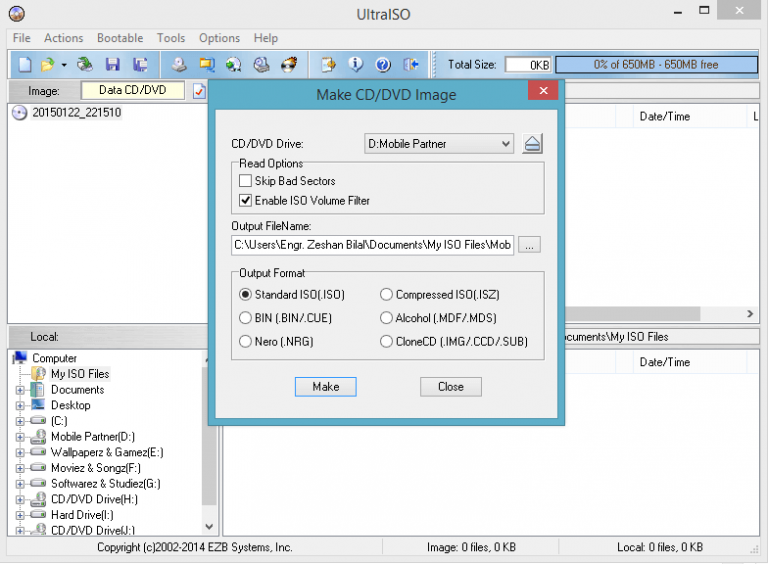Open the File menu

point(22,38)
